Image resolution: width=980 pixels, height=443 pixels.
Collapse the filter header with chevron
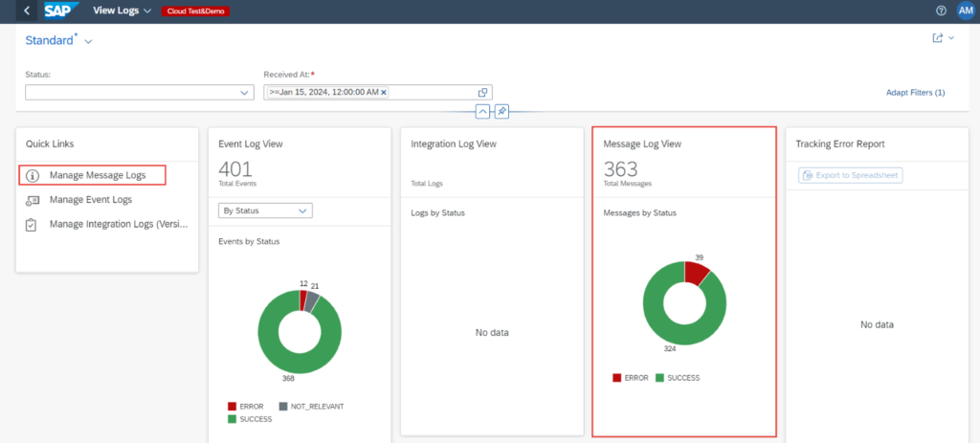click(482, 111)
